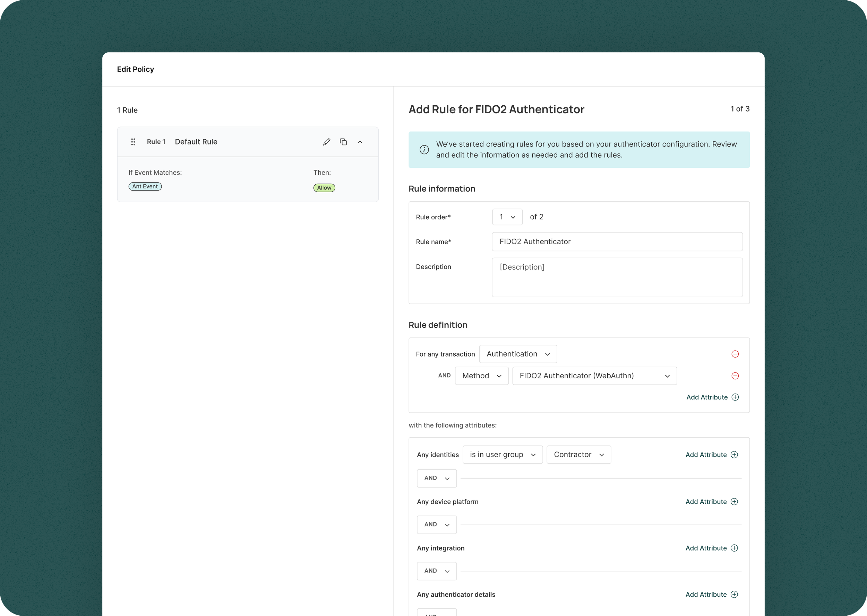Open the Method attribute dropdown
Viewport: 867px width, 616px height.
pos(481,376)
